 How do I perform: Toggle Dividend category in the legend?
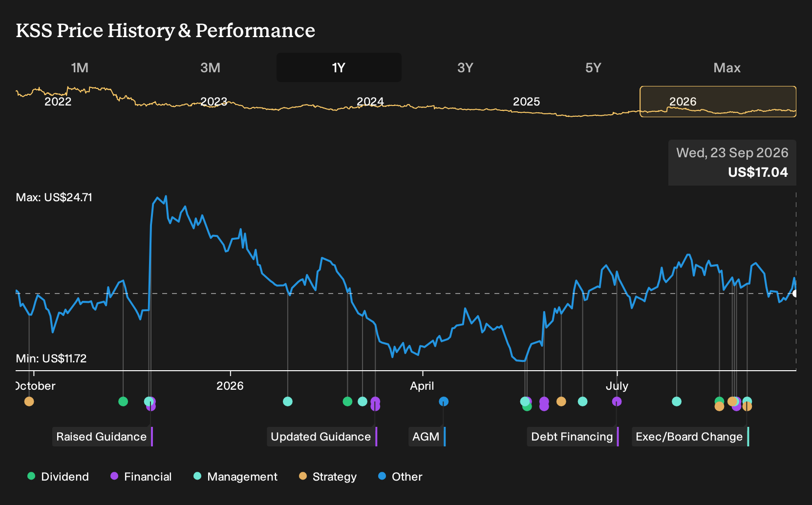pyautogui.click(x=58, y=477)
